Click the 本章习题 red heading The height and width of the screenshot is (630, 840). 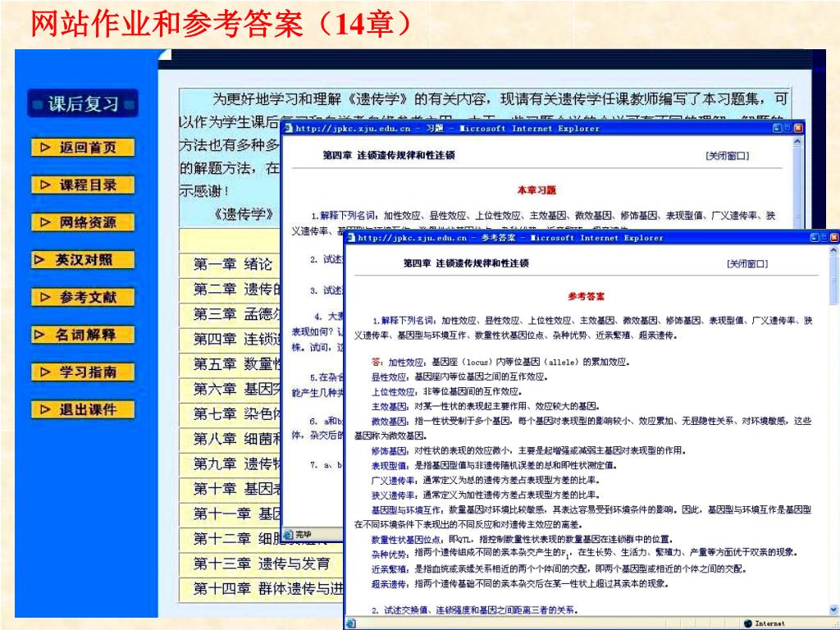[536, 189]
